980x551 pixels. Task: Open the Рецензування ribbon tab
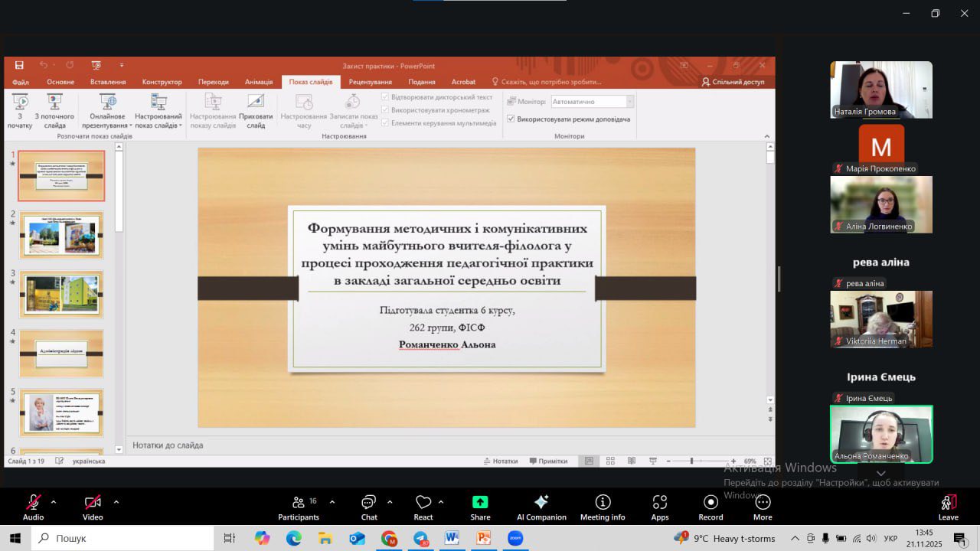pyautogui.click(x=370, y=82)
